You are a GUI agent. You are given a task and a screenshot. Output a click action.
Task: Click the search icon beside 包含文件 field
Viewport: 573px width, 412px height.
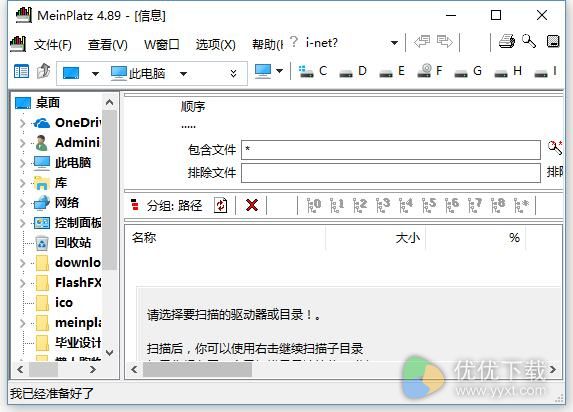point(555,148)
